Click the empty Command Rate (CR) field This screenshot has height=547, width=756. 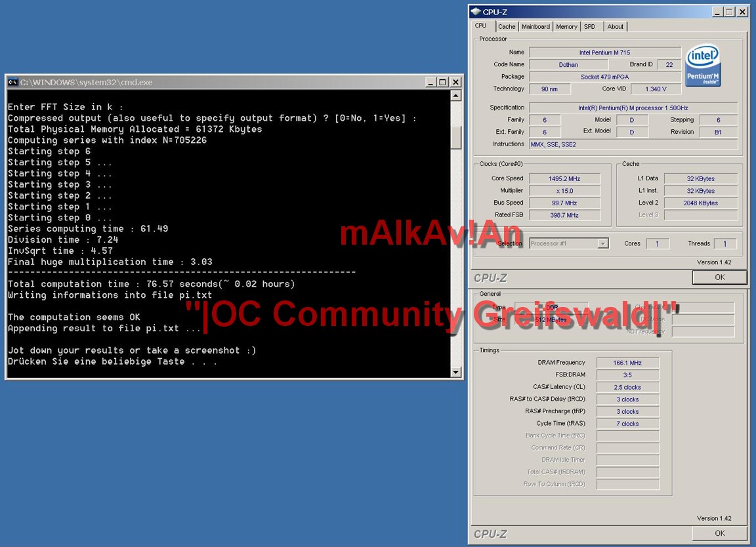[627, 448]
